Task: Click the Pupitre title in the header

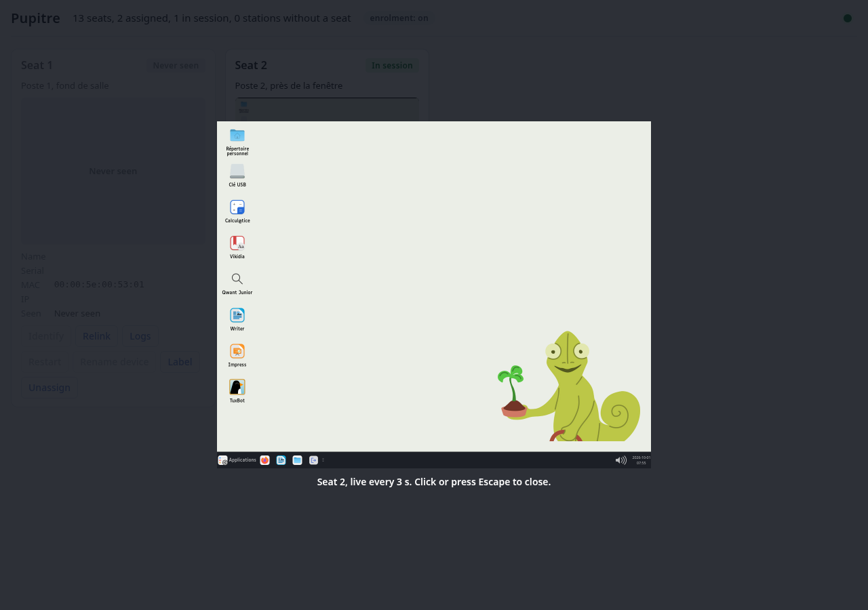Action: [x=35, y=18]
